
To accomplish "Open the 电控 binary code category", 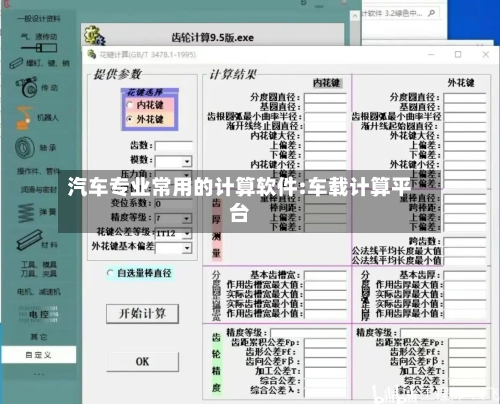I will click(x=39, y=314).
